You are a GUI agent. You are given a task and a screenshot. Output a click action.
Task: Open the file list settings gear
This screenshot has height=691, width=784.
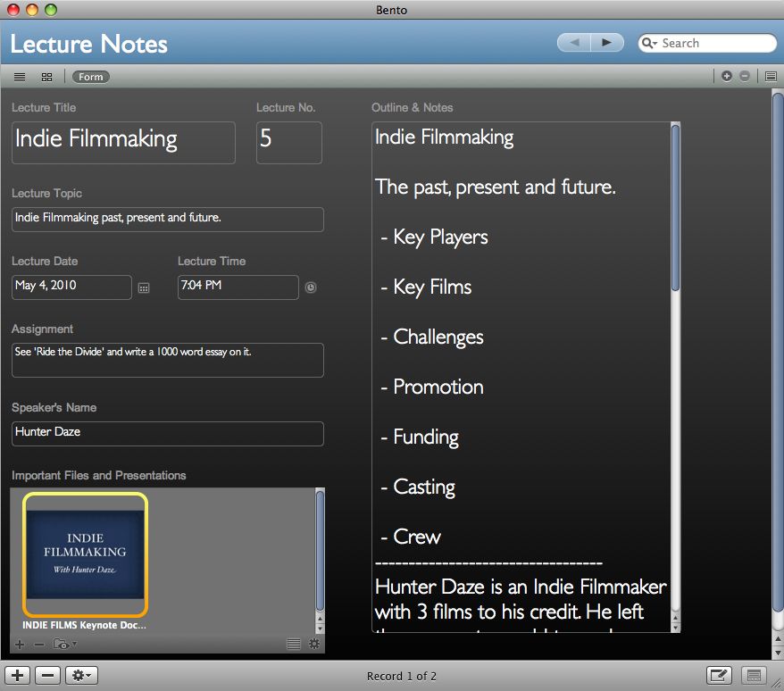click(313, 644)
